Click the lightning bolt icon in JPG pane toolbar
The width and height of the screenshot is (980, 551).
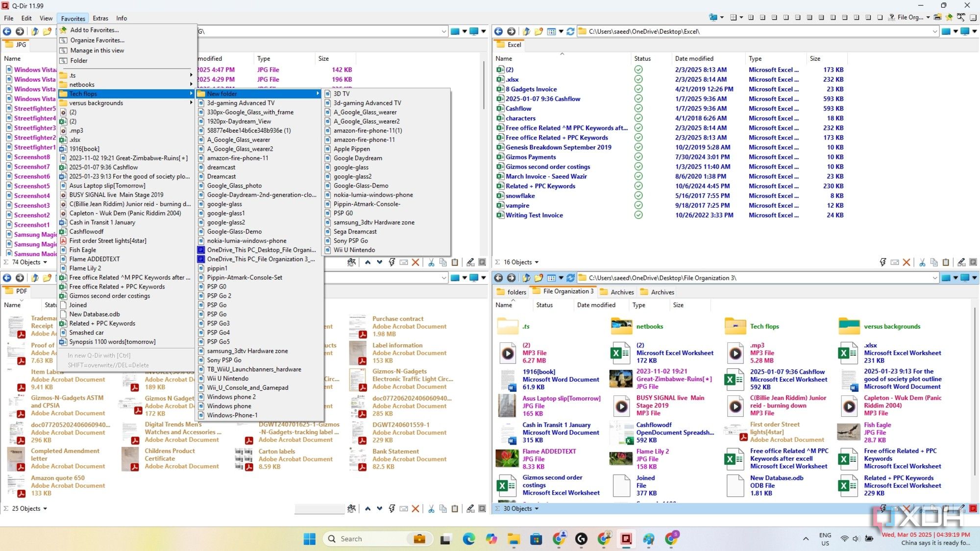[392, 263]
